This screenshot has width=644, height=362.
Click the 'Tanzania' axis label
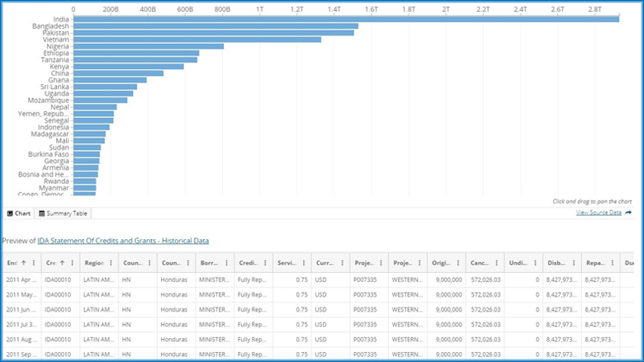pyautogui.click(x=55, y=60)
